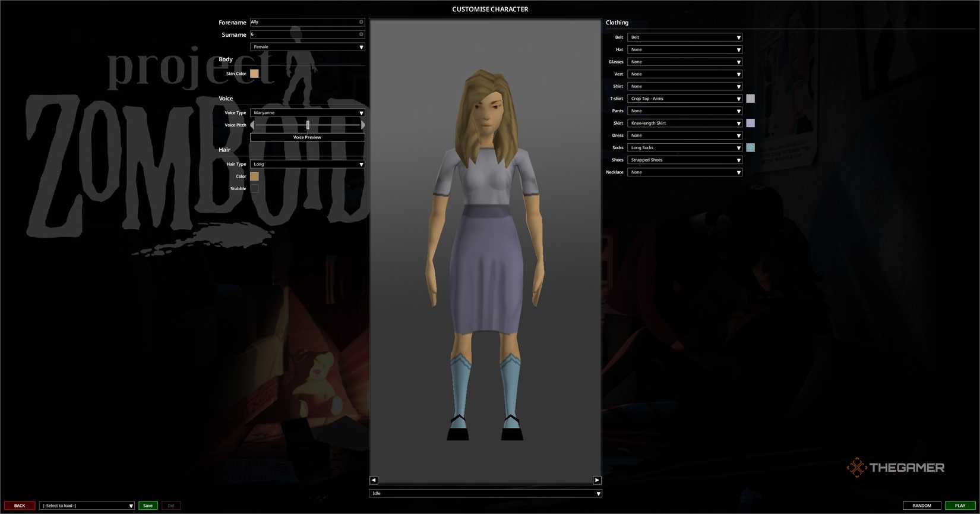Open the Skirt Knee-length Skirt dropdown
Viewport: 980px width, 514px height.
(685, 123)
